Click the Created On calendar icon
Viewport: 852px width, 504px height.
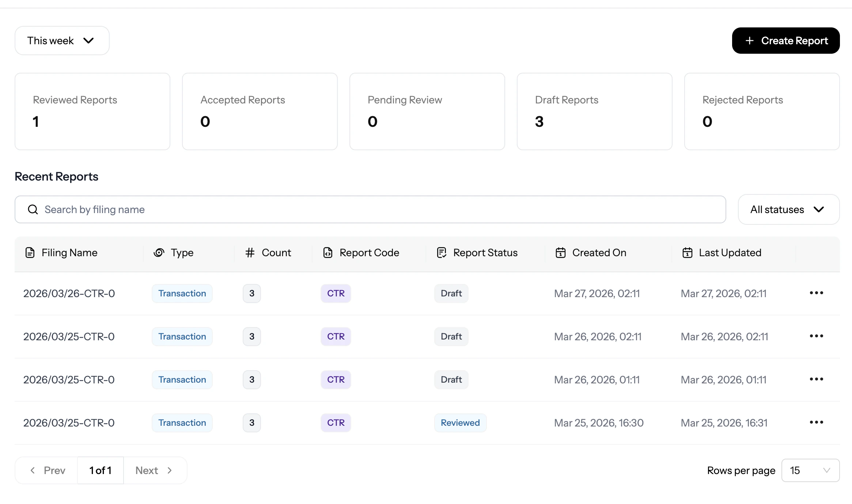[561, 253]
